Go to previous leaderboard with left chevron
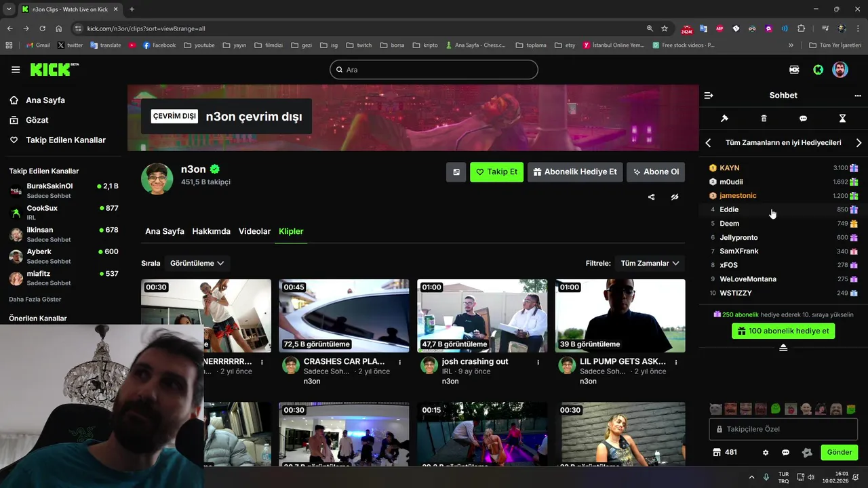The image size is (868, 488). (709, 143)
